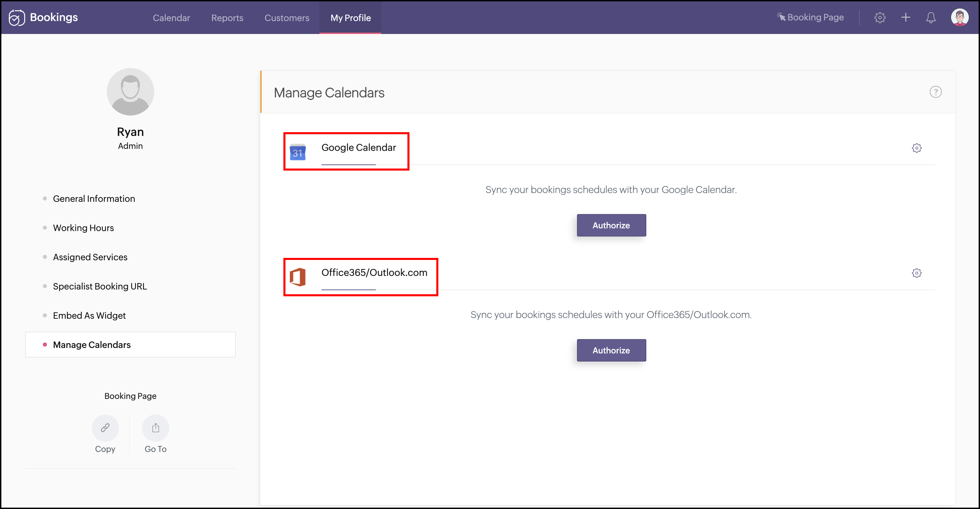
Task: Open the user avatar menu
Action: (959, 18)
